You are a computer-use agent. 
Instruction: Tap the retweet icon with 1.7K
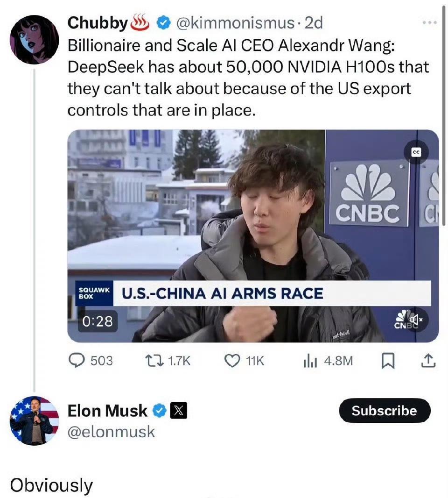(x=154, y=361)
